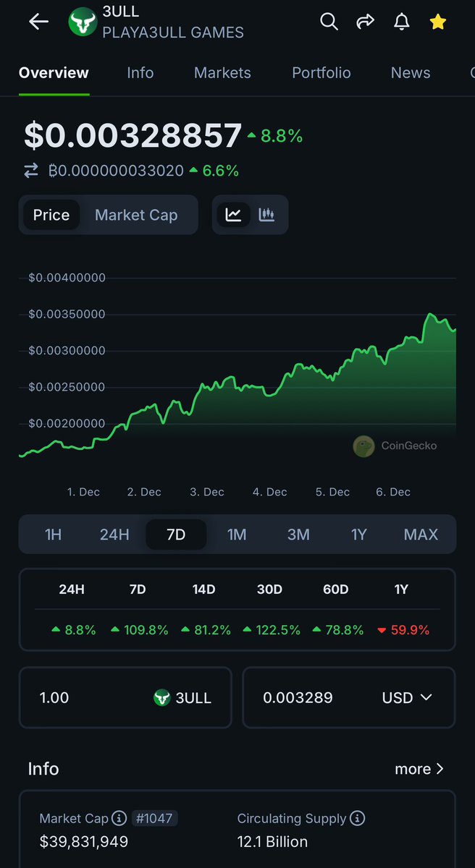Image resolution: width=475 pixels, height=868 pixels.
Task: Toggle the yellow favorite star
Action: click(438, 22)
